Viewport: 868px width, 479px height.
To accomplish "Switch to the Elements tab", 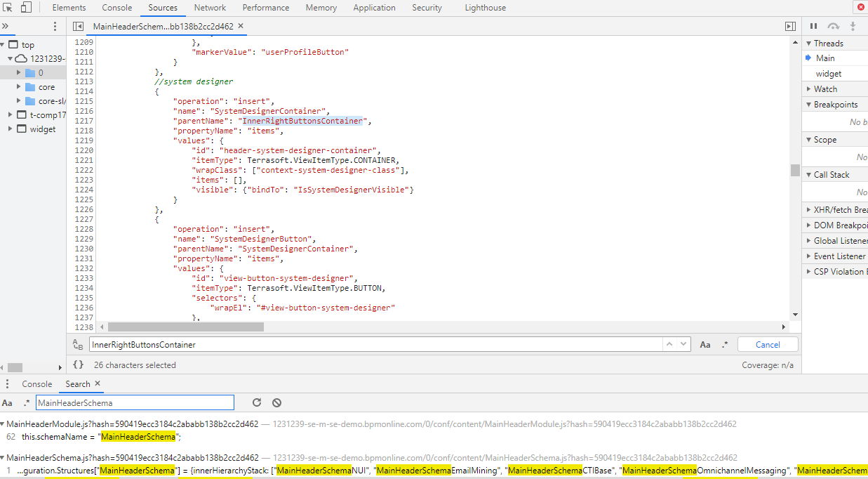I will click(69, 8).
